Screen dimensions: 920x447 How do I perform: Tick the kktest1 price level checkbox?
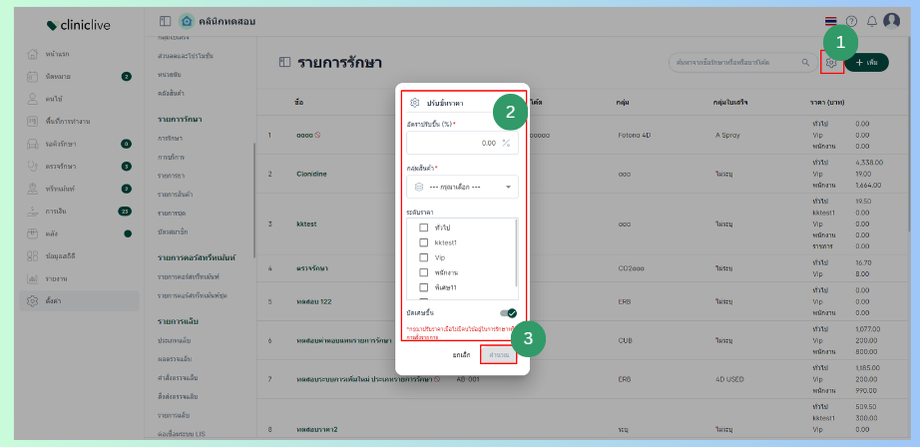[x=424, y=242]
